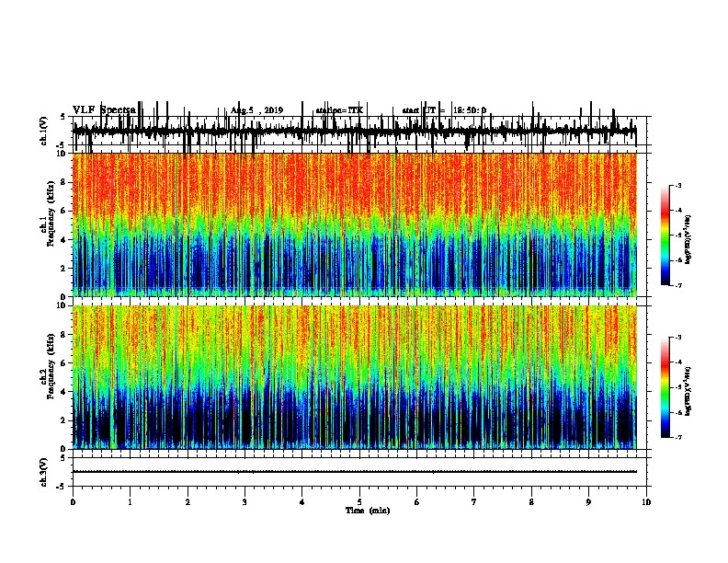Viewport: 728px width, 563px height.
Task: Click time-axis tick label "6" minutes
Action: pyautogui.click(x=417, y=502)
